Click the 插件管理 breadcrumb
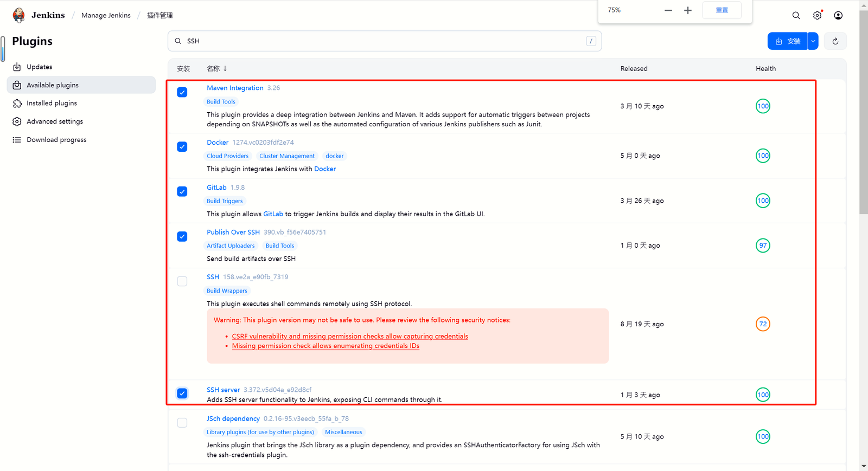This screenshot has width=868, height=471. 159,15
